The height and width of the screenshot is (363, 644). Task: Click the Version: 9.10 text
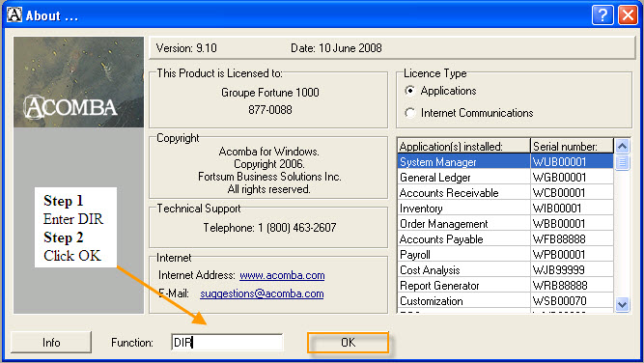click(x=186, y=48)
